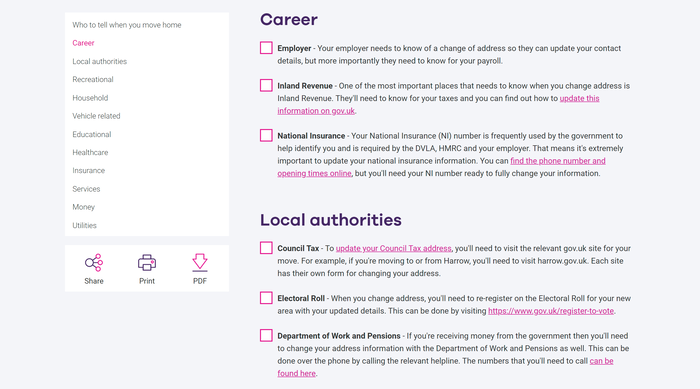Navigate to Utilities section
Image resolution: width=700 pixels, height=389 pixels.
pyautogui.click(x=84, y=226)
